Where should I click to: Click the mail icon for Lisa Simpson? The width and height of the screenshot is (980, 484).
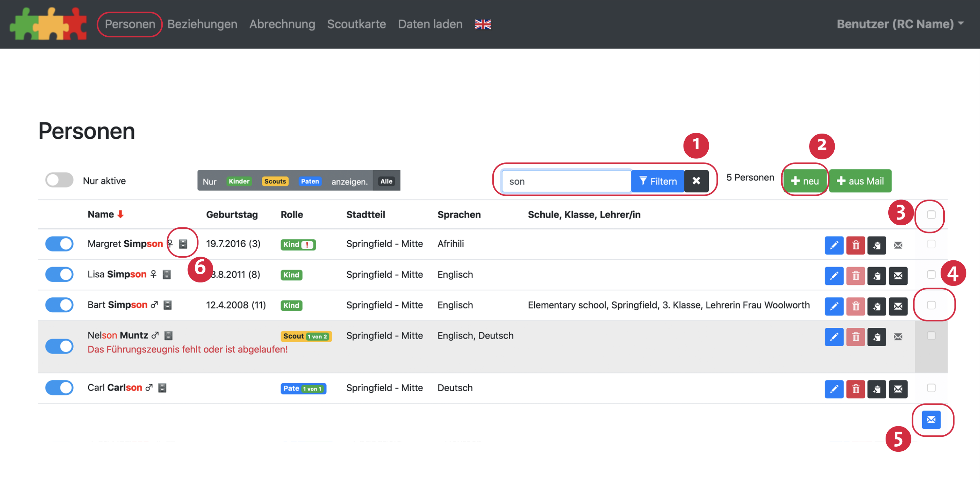click(898, 275)
